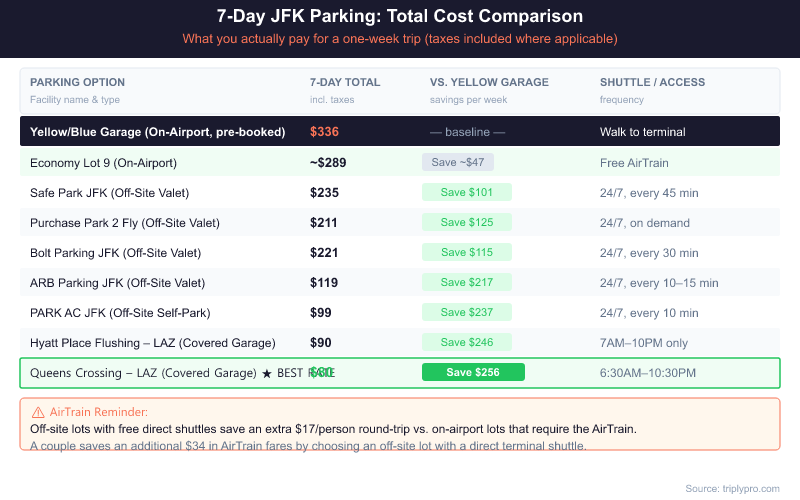
Task: Click the Save $101 badge
Action: point(467,192)
